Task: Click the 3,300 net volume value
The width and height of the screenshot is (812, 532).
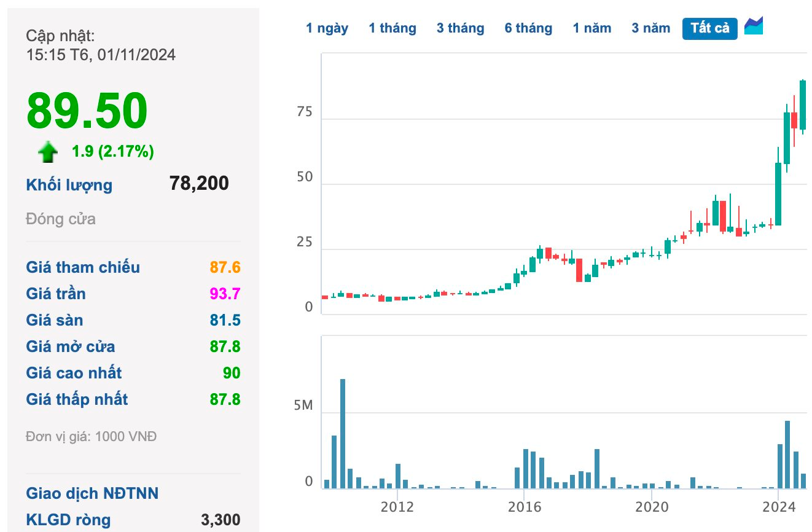Action: tap(221, 520)
